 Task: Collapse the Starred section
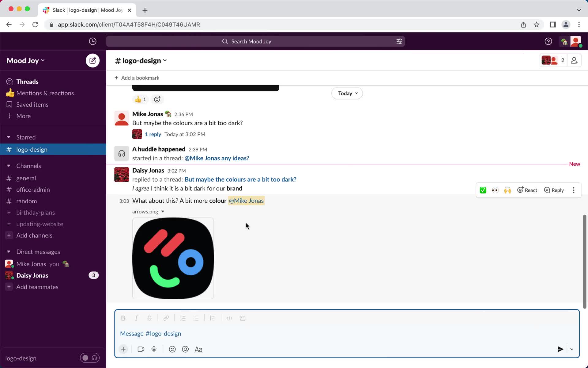coord(9,137)
